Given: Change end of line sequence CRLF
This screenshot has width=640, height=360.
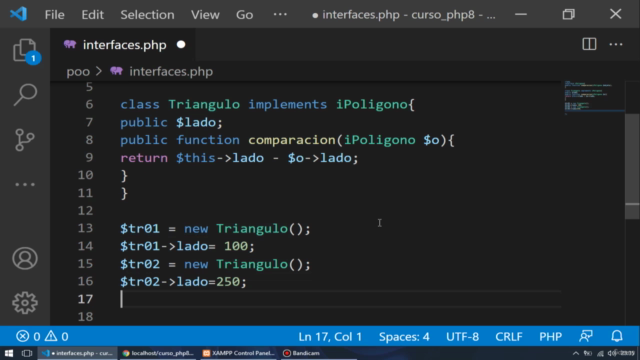Looking at the screenshot, I should click(x=509, y=336).
